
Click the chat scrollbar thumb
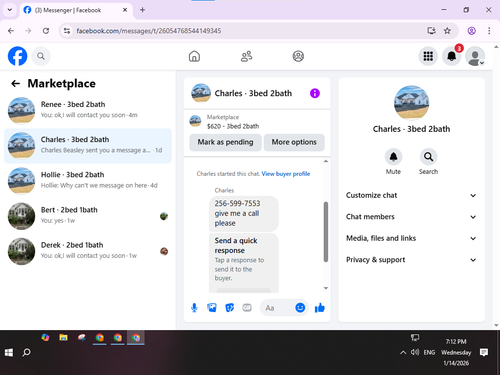click(326, 232)
